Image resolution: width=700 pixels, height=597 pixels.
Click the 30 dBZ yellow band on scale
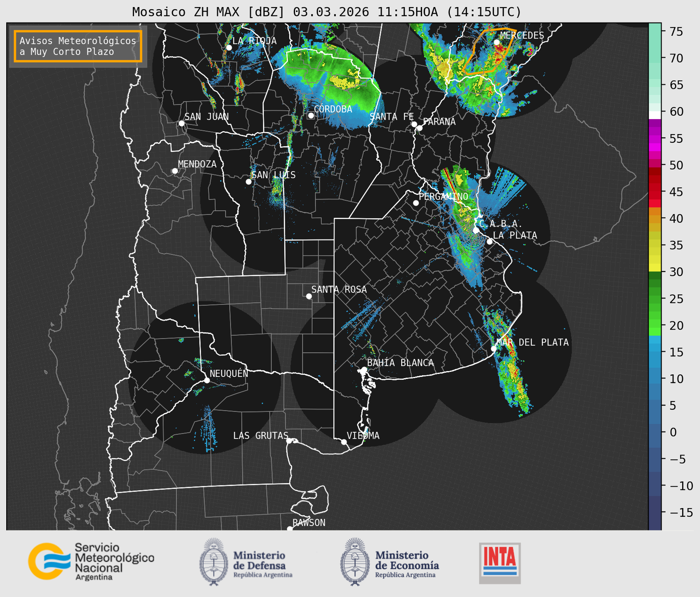655,269
